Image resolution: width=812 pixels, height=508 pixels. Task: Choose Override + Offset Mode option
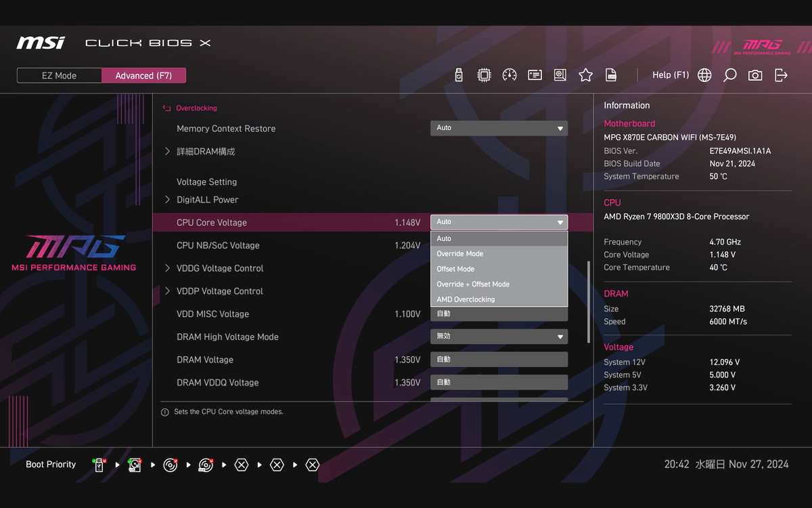pyautogui.click(x=499, y=284)
